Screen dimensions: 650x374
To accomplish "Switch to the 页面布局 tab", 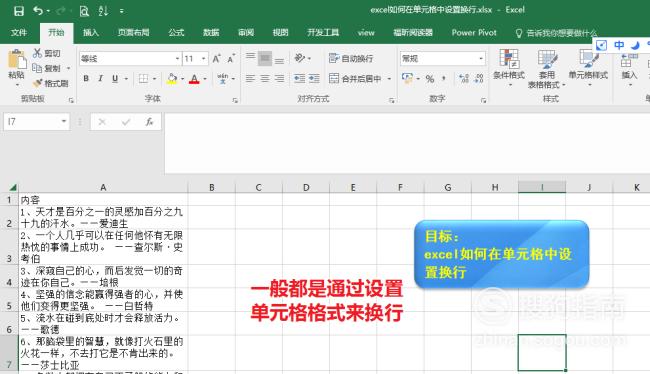I will [x=133, y=32].
